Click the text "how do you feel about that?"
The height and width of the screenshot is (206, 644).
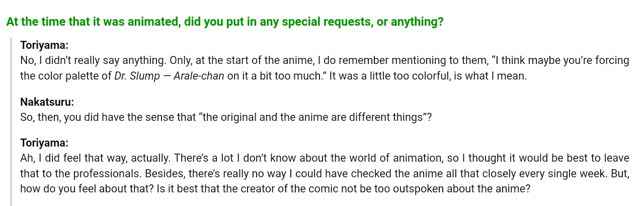85,189
